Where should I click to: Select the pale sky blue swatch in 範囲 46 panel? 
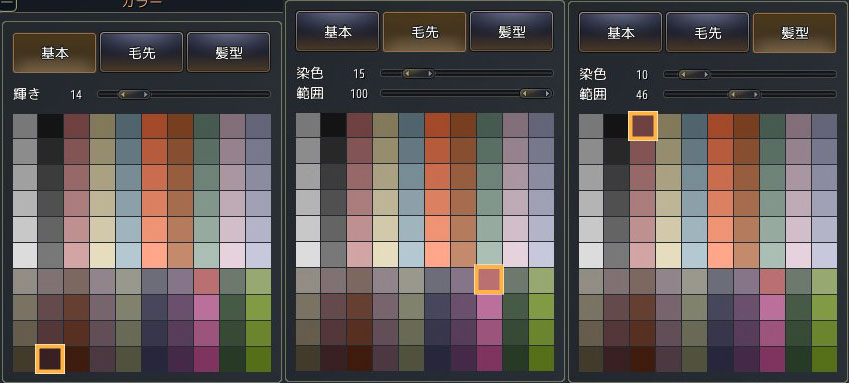coord(694,255)
